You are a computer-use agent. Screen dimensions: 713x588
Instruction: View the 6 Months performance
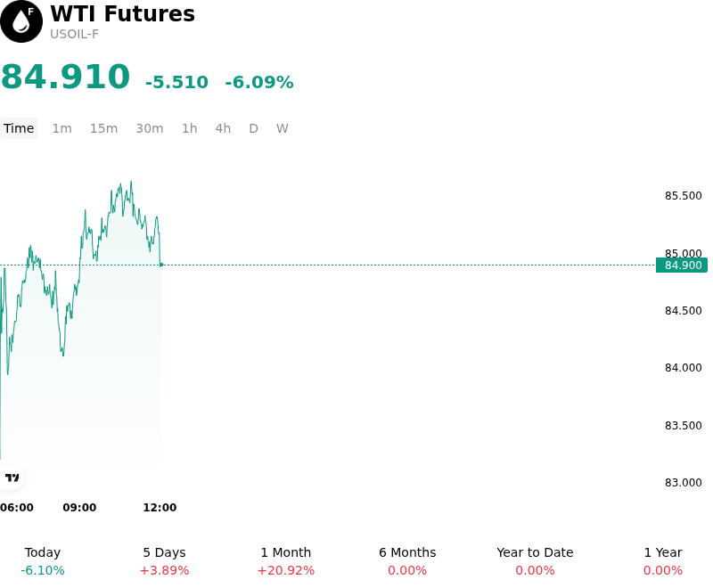407,561
